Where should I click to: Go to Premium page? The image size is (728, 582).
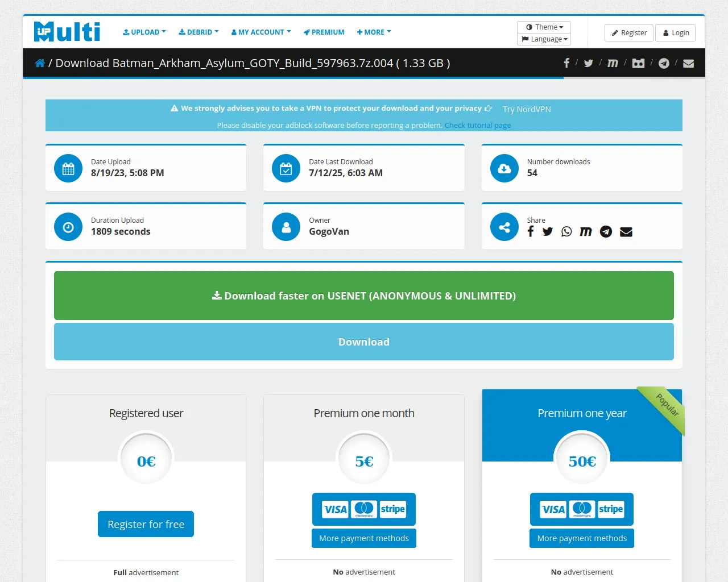324,32
